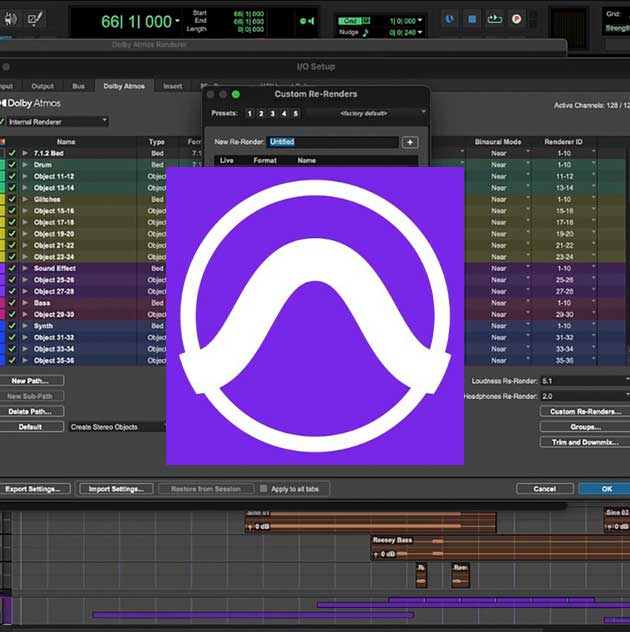Image resolution: width=630 pixels, height=632 pixels.
Task: Click the plus button to add New Re-Render
Action: (x=410, y=142)
